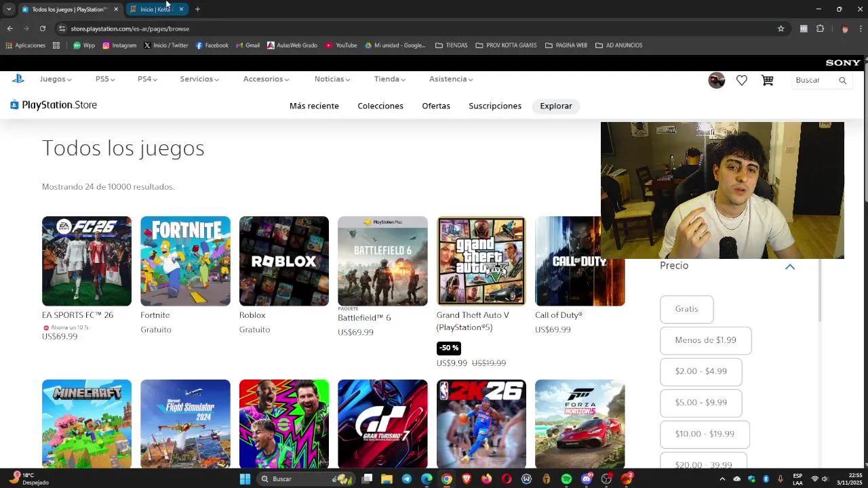Go to the Más reciente tab

(x=314, y=106)
